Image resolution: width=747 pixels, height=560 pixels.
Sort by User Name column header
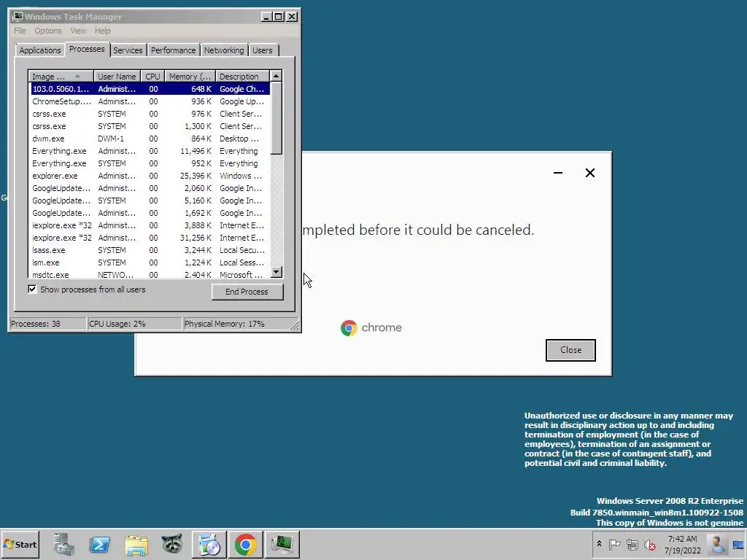(117, 76)
